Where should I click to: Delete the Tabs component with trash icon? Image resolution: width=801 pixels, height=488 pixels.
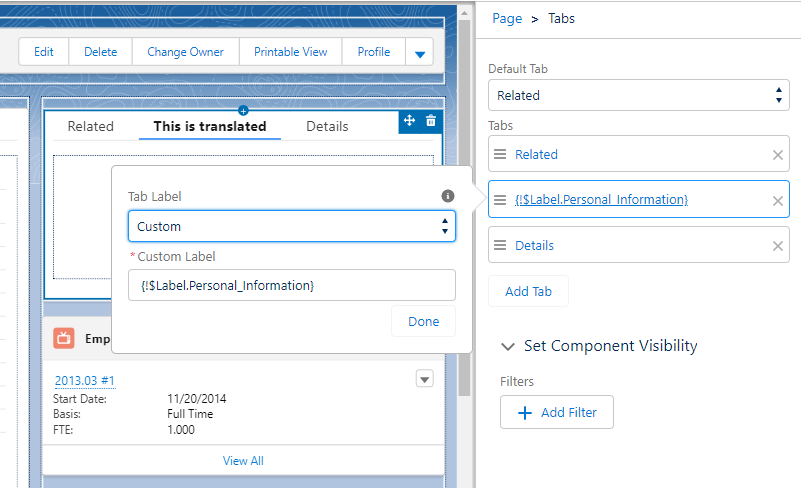click(431, 121)
